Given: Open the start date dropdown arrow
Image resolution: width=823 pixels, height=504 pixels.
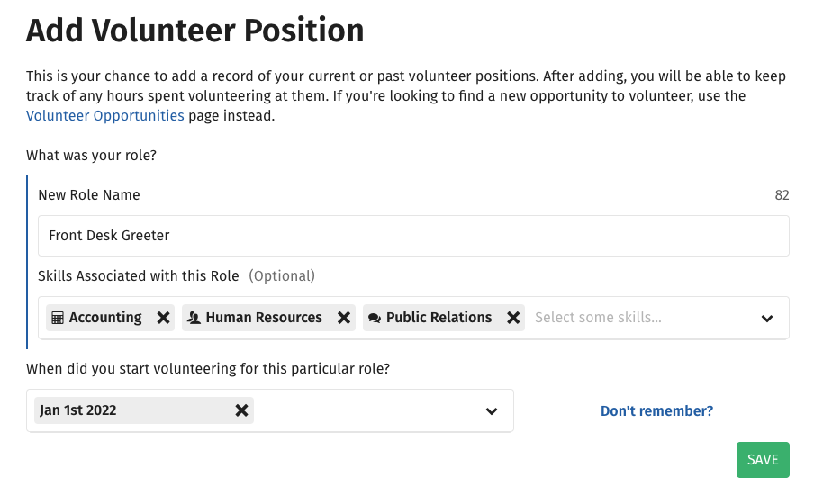Looking at the screenshot, I should 492,411.
